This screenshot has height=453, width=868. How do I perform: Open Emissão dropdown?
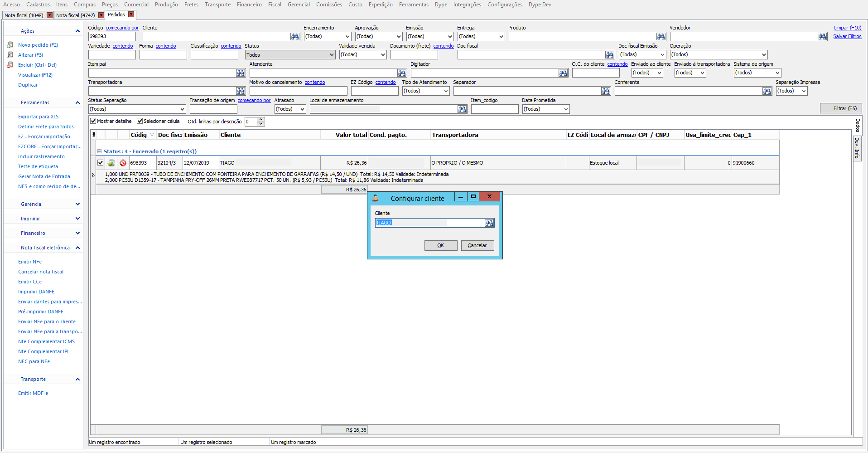(450, 36)
